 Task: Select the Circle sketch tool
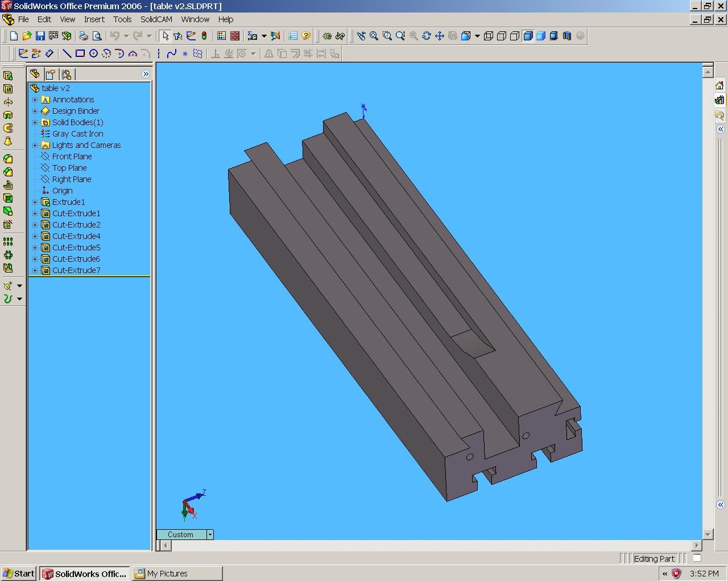pyautogui.click(x=93, y=53)
